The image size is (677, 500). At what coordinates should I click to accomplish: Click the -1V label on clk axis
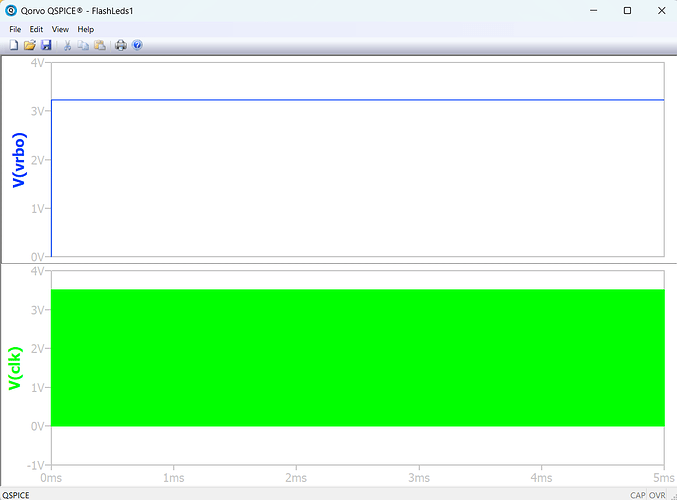tap(35, 465)
